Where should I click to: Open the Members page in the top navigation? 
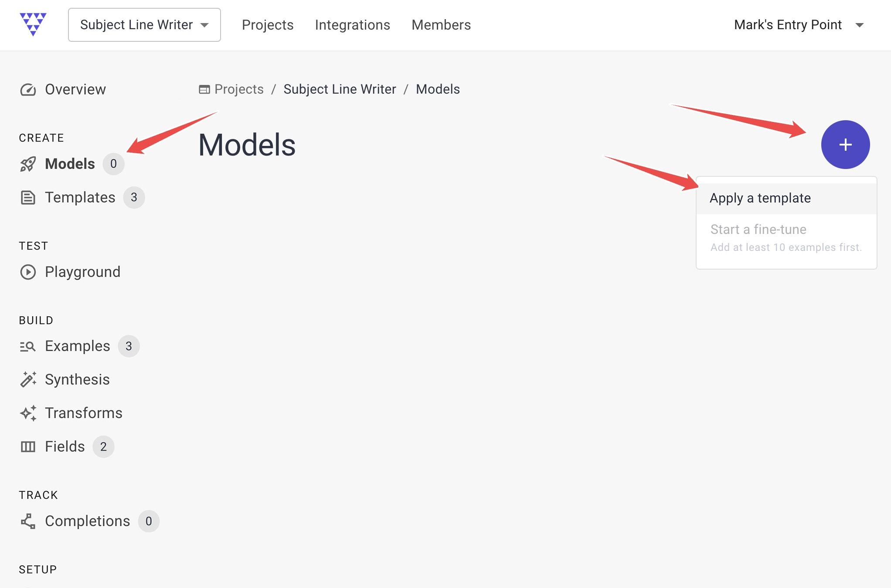pyautogui.click(x=441, y=25)
